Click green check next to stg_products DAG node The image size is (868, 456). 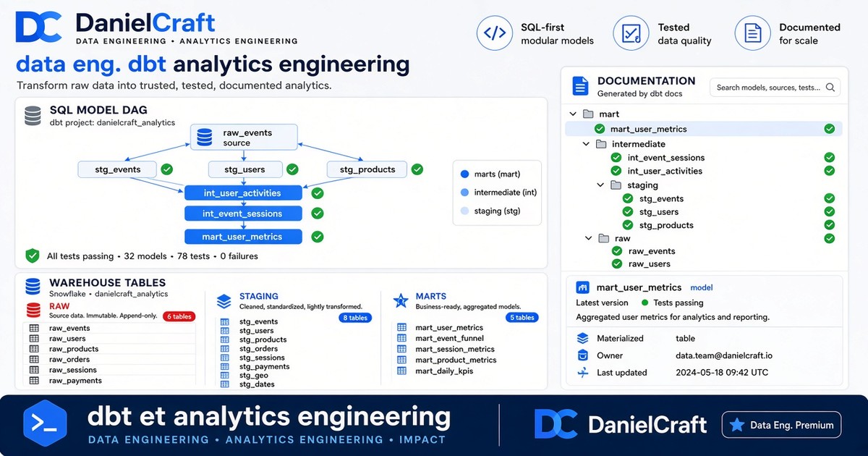click(417, 169)
